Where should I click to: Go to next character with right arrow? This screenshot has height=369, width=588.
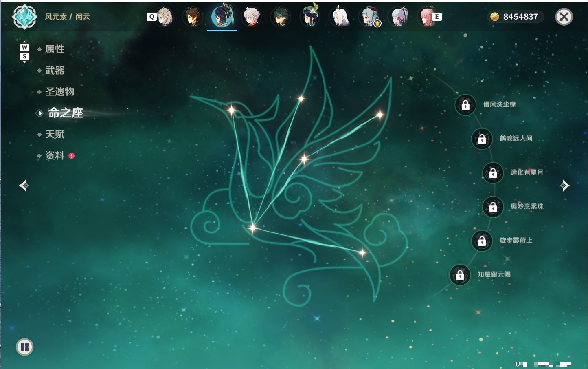click(565, 186)
